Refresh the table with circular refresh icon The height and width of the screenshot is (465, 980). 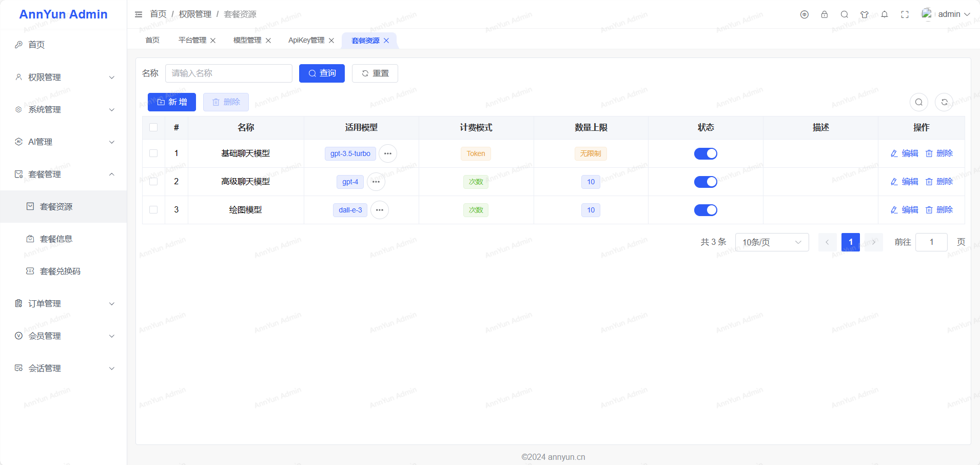[x=944, y=102]
